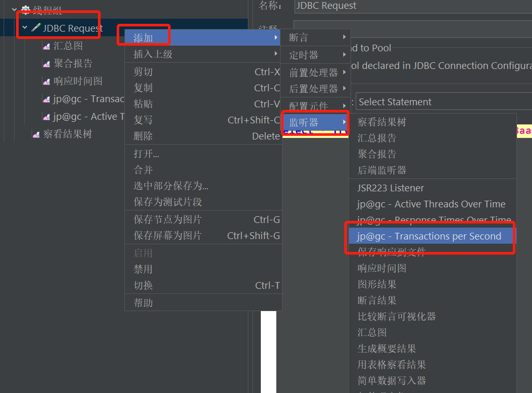Collapse the JDBC Request tree node
This screenshot has width=532, height=393.
tap(24, 27)
